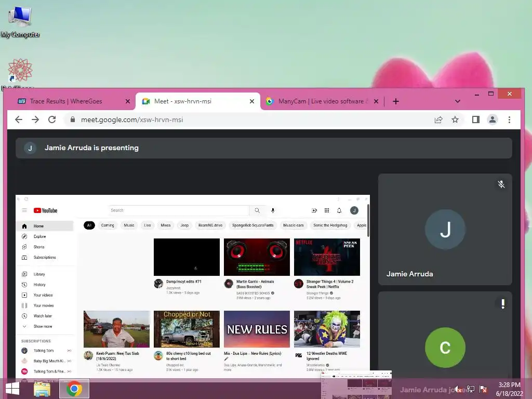Click the YouTube logo
This screenshot has height=399, width=532.
coord(46,210)
